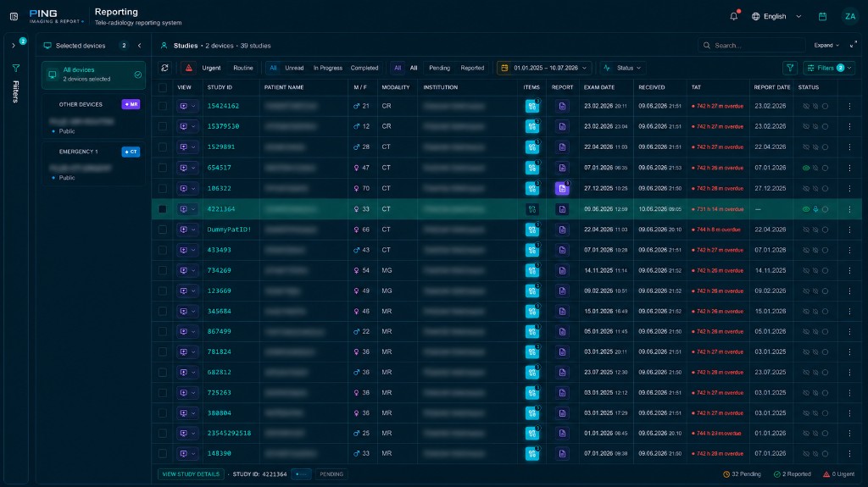
Task: Select the Completed filter tab
Action: pyautogui.click(x=364, y=68)
